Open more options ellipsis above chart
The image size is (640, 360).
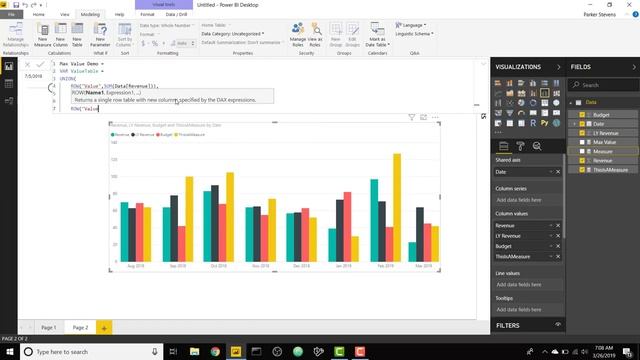coord(435,118)
